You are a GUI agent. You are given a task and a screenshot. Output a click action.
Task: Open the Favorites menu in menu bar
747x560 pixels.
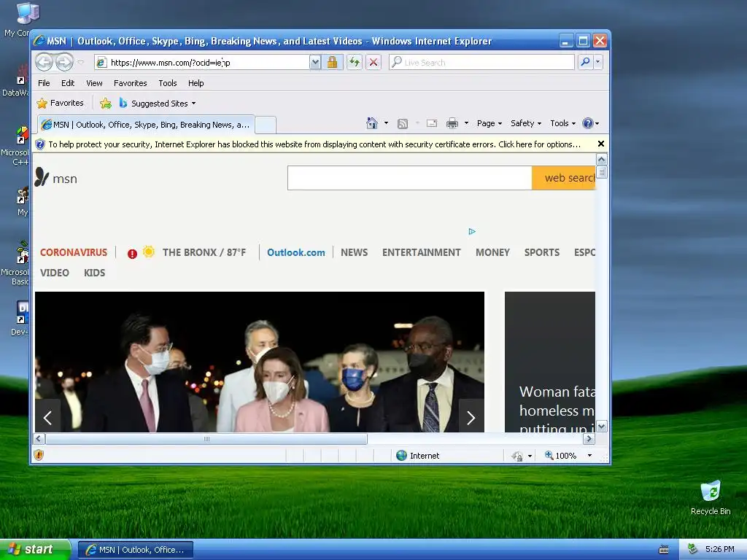tap(130, 83)
